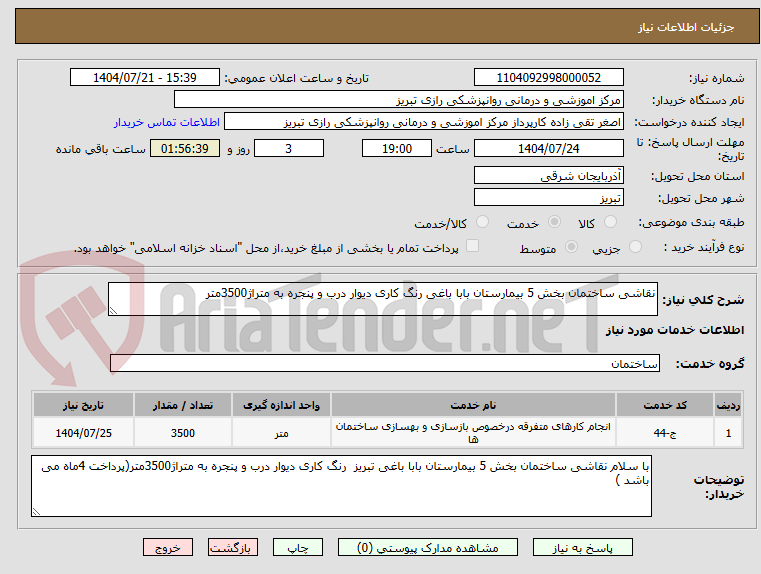761x574 pixels.
Task: Click the service group field ساختمان
Action: (384, 363)
